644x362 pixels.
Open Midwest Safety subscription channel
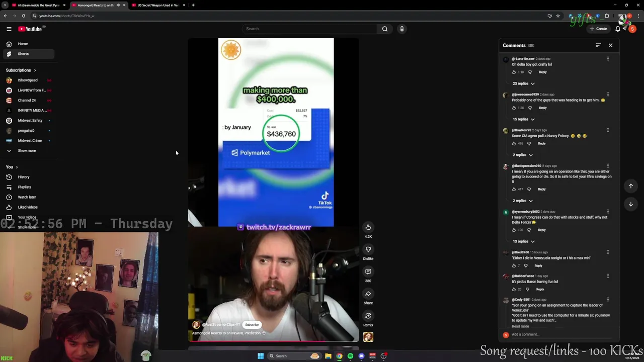click(x=29, y=121)
